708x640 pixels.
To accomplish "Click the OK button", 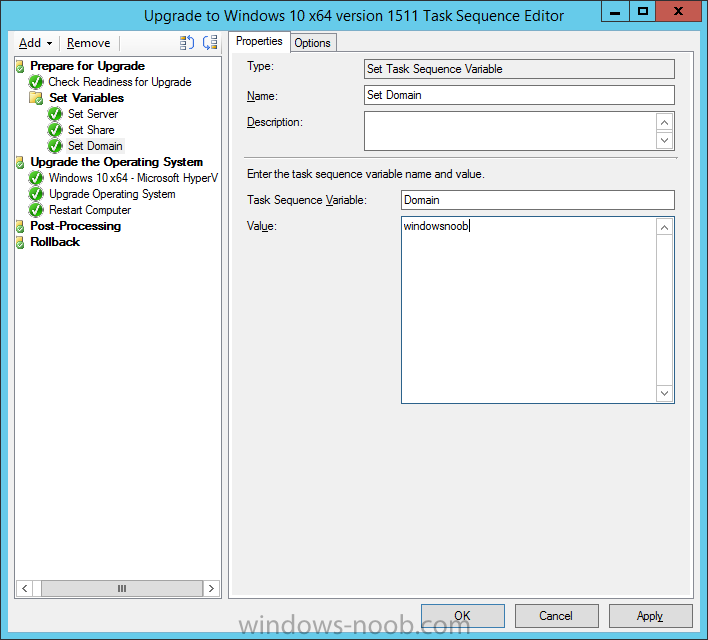I will [463, 616].
